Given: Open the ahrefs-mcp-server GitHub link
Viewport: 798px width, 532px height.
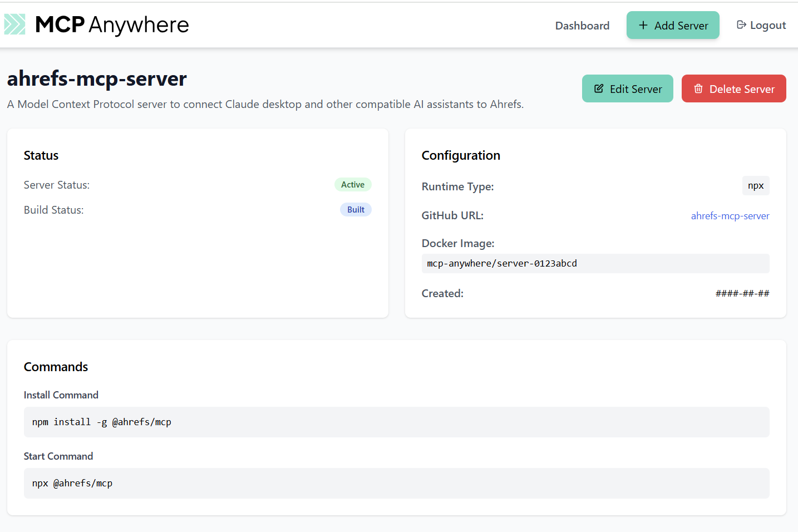Looking at the screenshot, I should 730,216.
